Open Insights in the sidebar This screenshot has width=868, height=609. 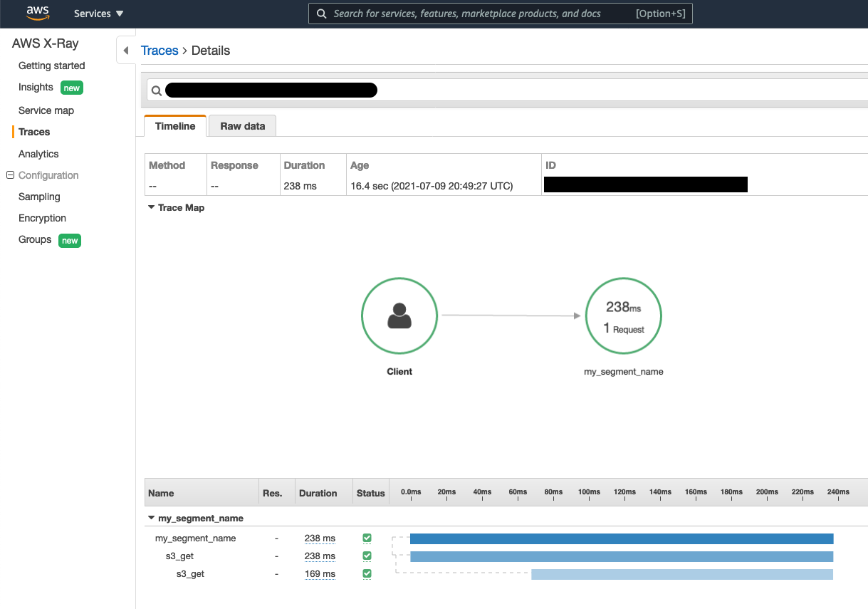[x=36, y=87]
